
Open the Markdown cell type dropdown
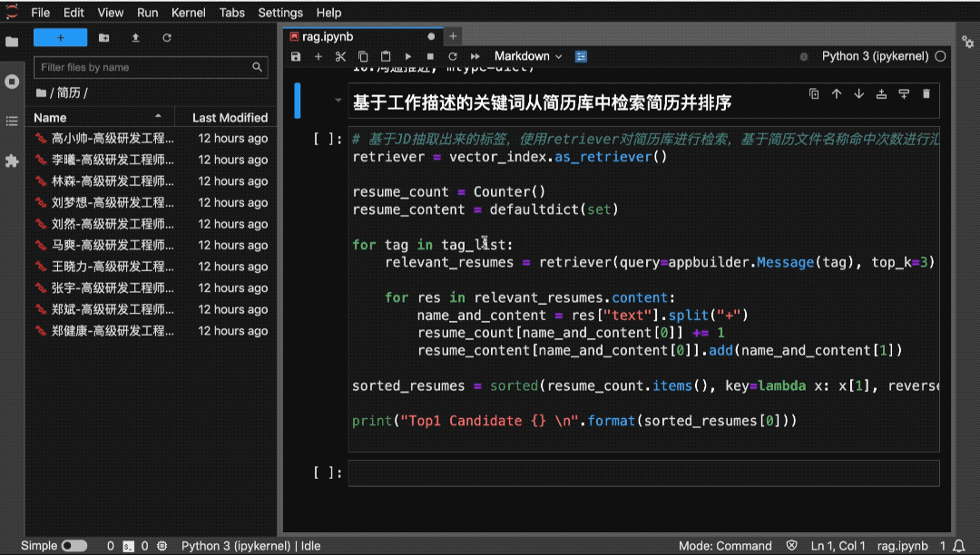(528, 56)
